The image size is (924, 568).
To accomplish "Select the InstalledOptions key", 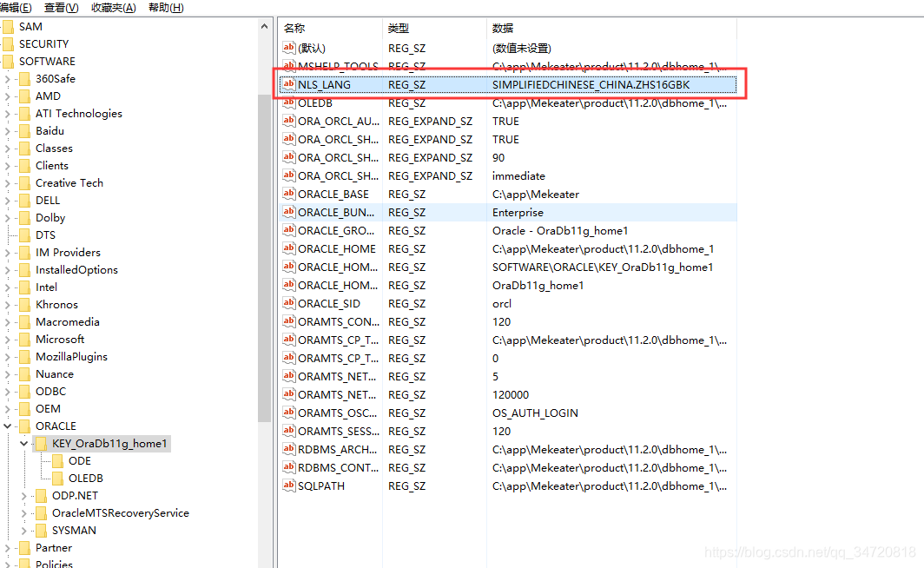I will [x=76, y=270].
